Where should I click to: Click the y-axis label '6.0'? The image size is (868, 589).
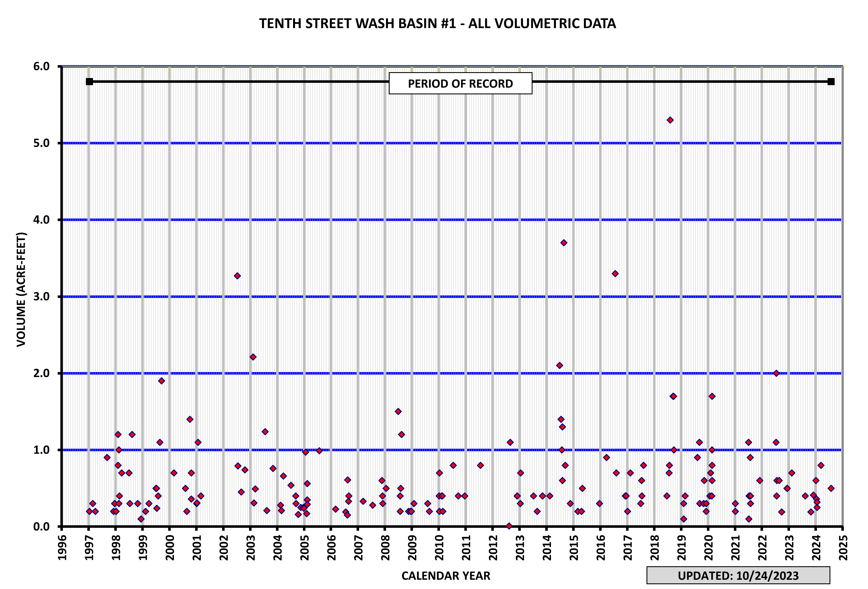click(42, 67)
